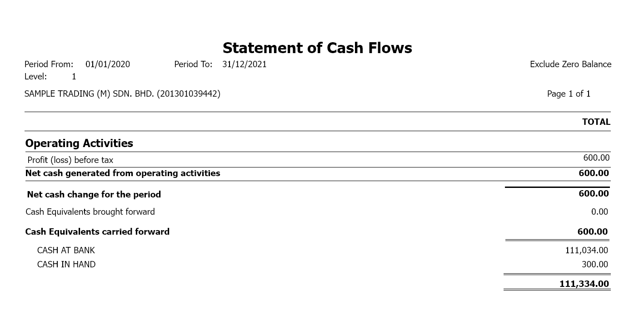Click the Exclude Zero Balance text
This screenshot has width=644, height=315.
point(570,64)
